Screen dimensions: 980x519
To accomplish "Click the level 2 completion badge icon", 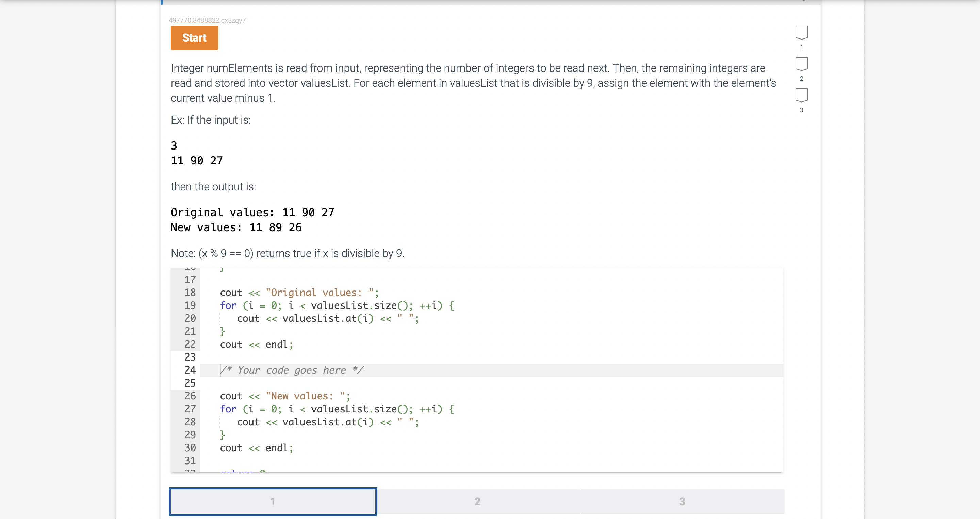I will 801,64.
